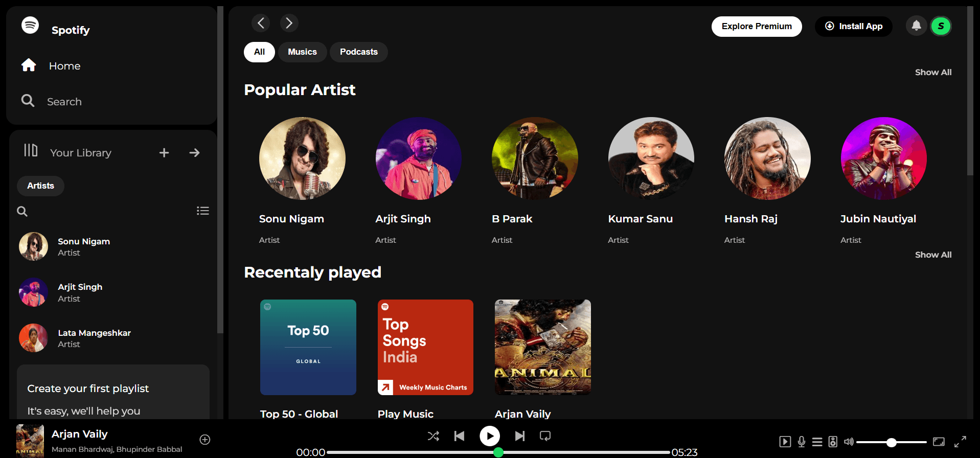This screenshot has height=458, width=980.
Task: Show lyrics with microphone icon
Action: pos(802,442)
